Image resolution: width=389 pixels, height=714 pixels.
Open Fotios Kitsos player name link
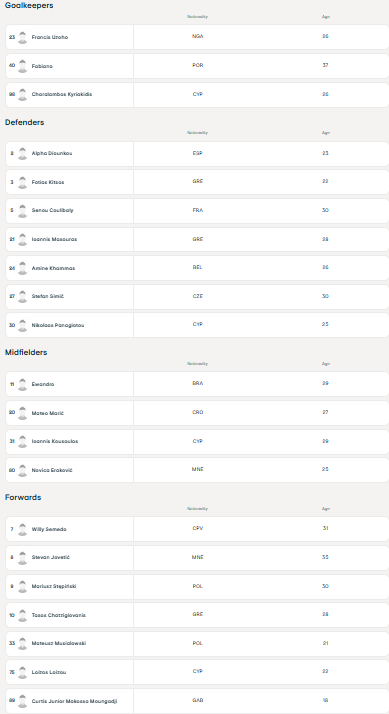(x=48, y=182)
